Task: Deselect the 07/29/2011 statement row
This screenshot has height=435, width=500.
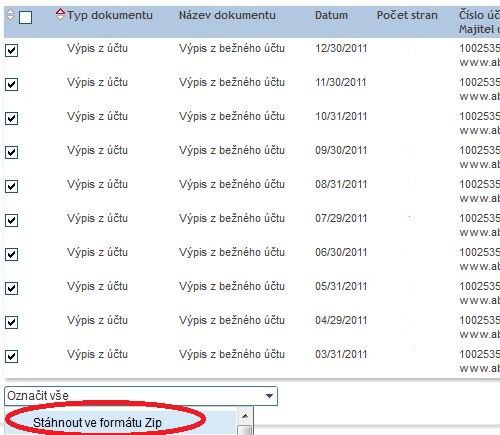Action: [x=11, y=220]
